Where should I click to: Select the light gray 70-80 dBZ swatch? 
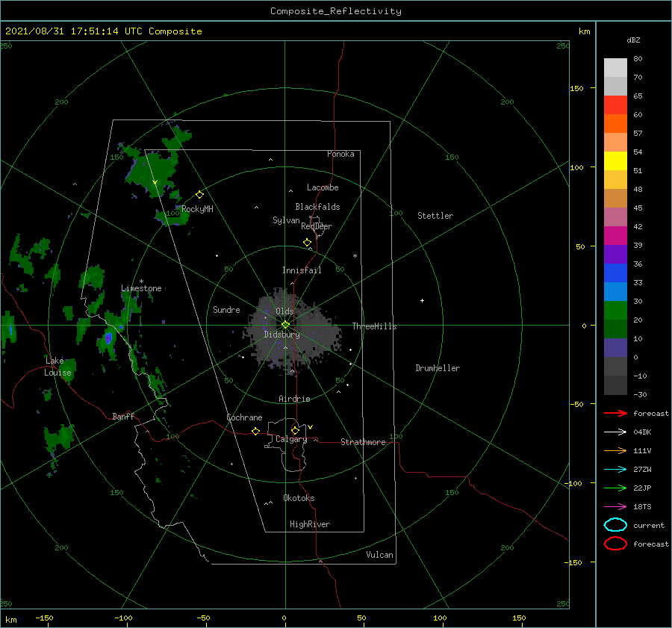[615, 68]
